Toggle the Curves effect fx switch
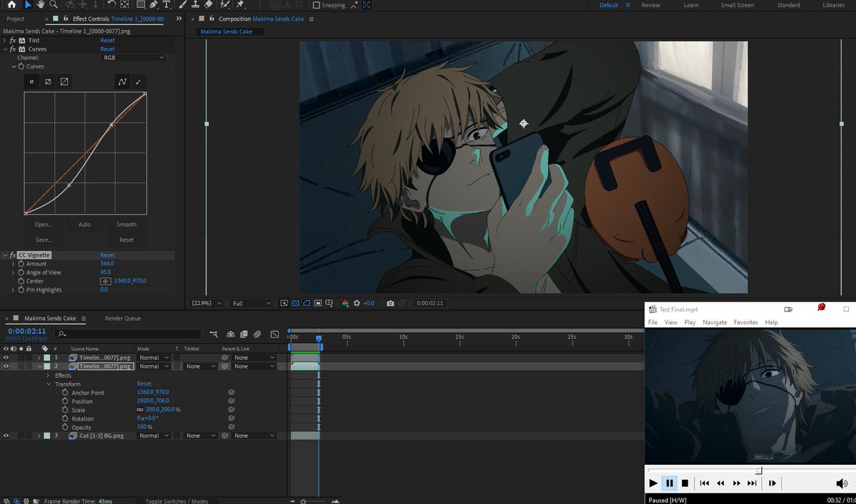Image resolution: width=856 pixels, height=504 pixels. 13,49
